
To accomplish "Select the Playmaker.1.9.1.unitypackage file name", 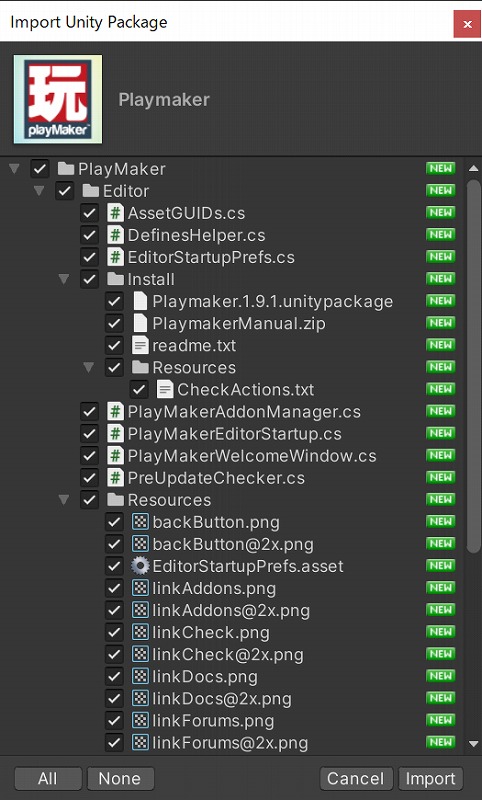I will coord(273,302).
